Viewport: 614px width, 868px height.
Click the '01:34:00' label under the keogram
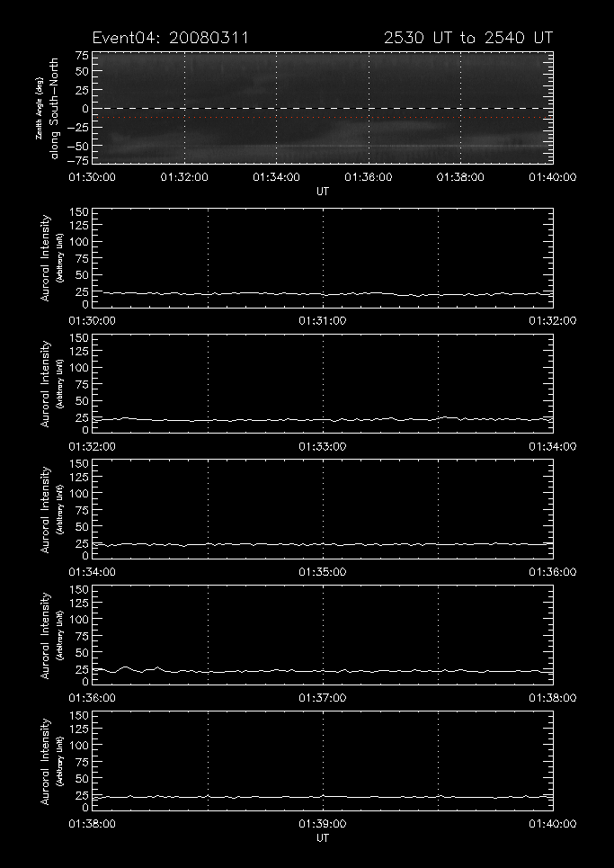point(277,177)
